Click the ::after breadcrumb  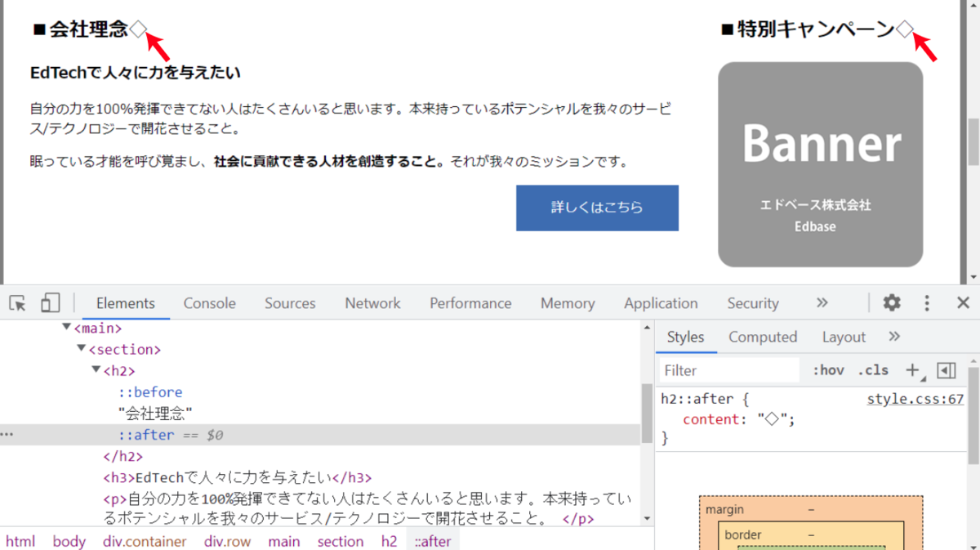pyautogui.click(x=432, y=541)
